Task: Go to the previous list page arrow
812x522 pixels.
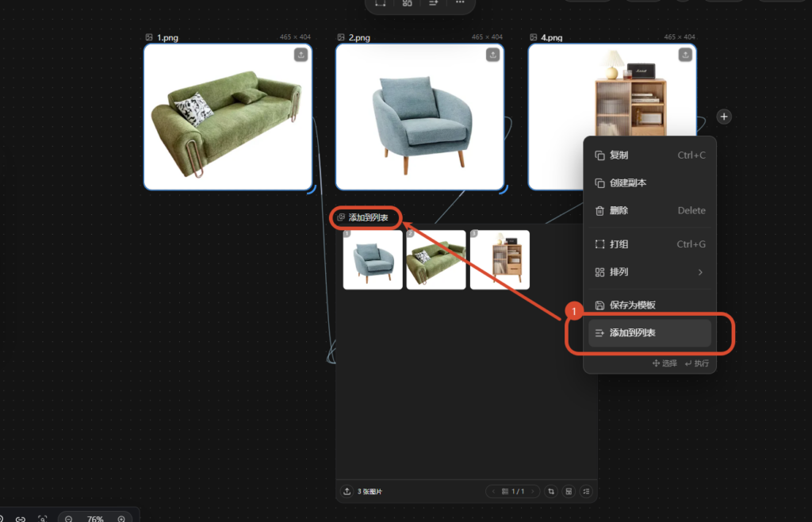Action: coord(493,491)
